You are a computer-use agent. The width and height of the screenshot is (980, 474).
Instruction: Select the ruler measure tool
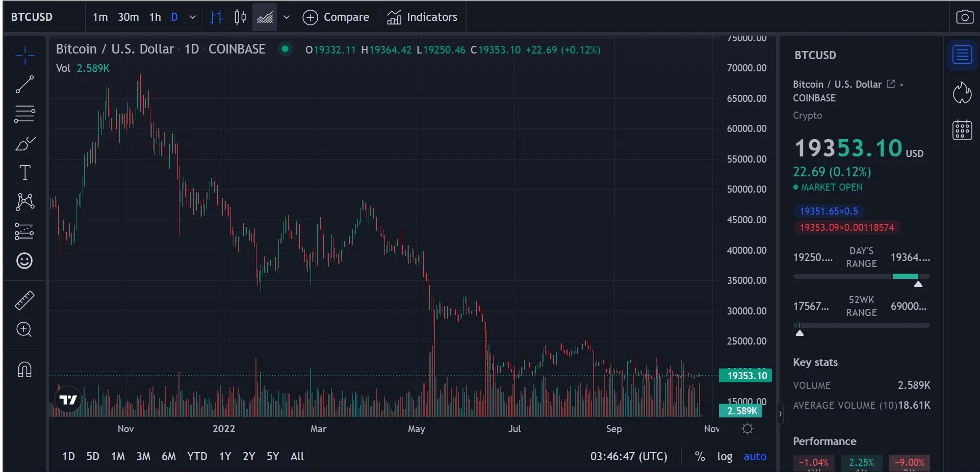click(x=24, y=300)
